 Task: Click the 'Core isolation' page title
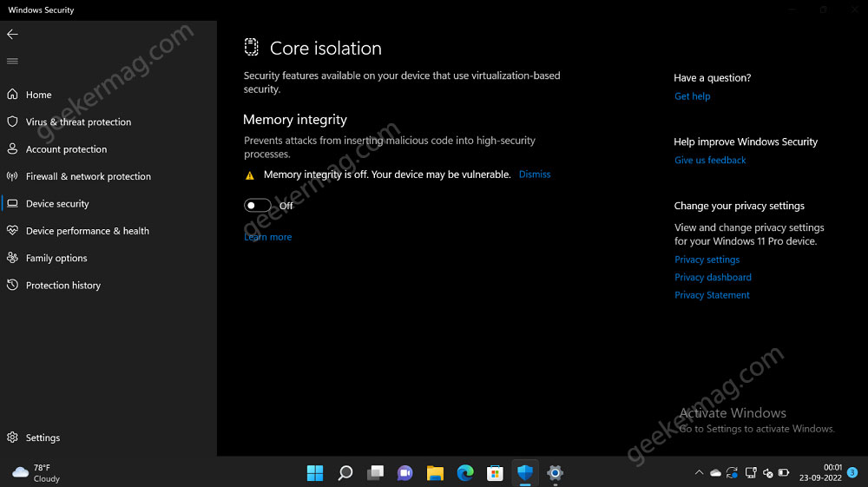(325, 48)
